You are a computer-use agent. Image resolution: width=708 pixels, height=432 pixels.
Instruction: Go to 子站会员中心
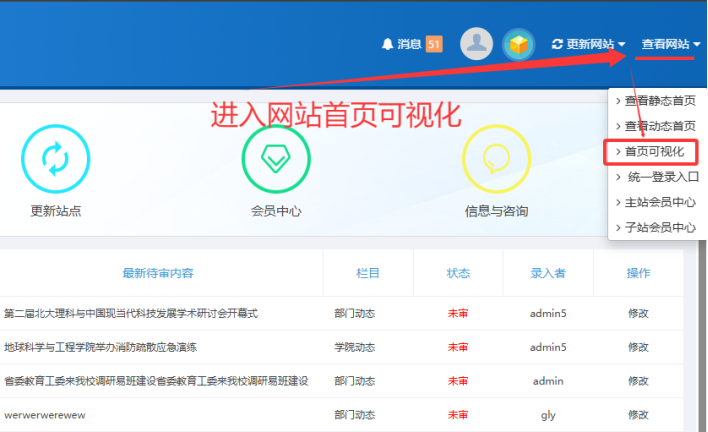660,227
